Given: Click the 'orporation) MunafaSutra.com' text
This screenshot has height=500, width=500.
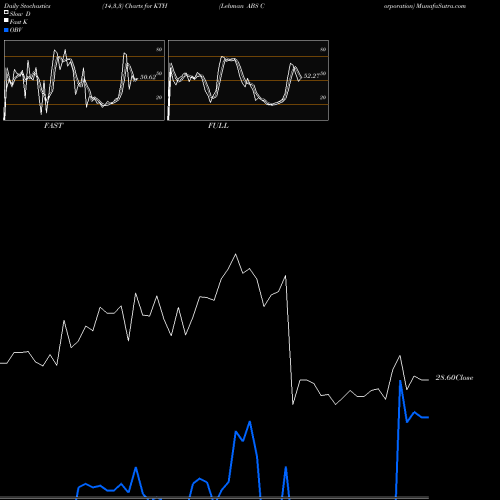Looking at the screenshot, I should tap(425, 6).
